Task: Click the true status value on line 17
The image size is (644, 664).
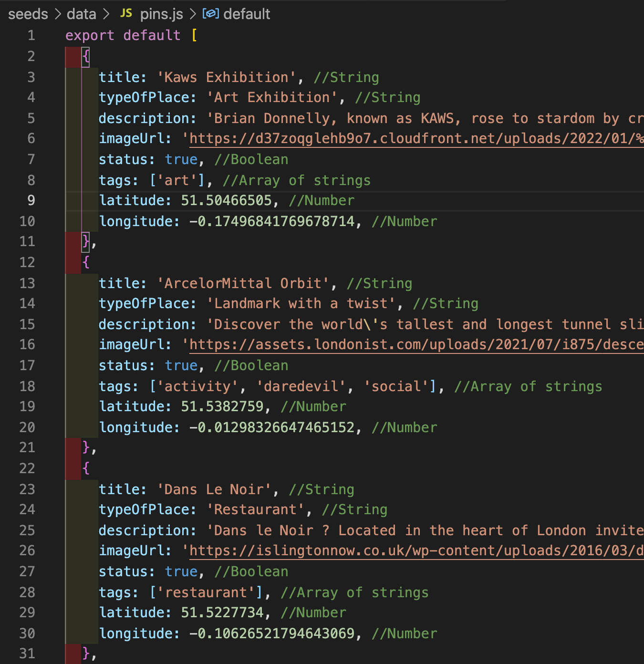Action: (181, 365)
